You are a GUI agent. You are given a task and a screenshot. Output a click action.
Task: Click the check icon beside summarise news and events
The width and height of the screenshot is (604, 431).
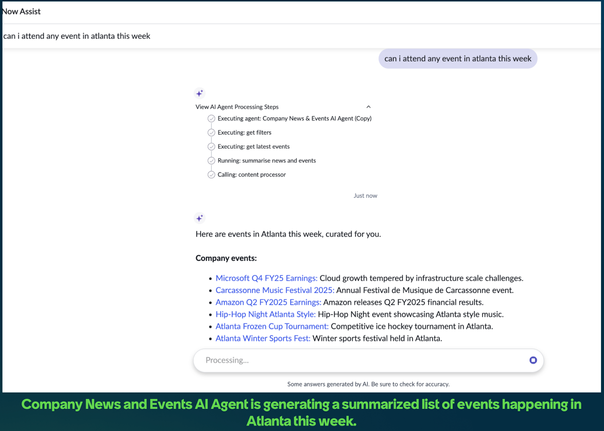pyautogui.click(x=211, y=161)
